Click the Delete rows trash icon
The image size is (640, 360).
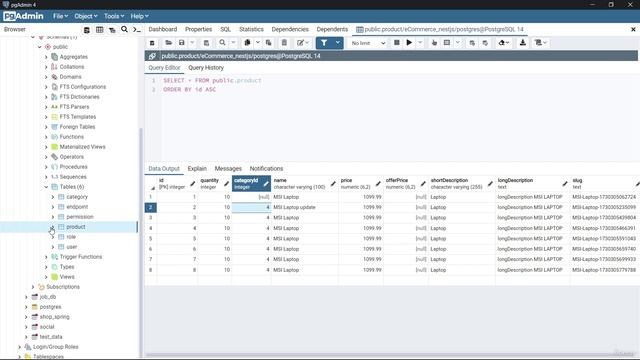click(284, 43)
